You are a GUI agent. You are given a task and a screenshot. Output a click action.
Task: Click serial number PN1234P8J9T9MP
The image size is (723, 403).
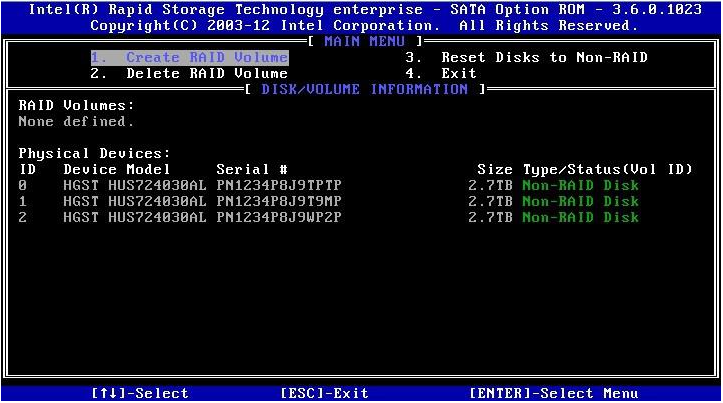[279, 201]
